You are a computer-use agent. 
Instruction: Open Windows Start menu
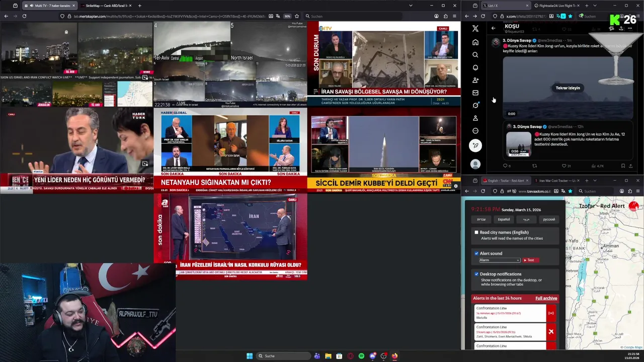coord(250,356)
